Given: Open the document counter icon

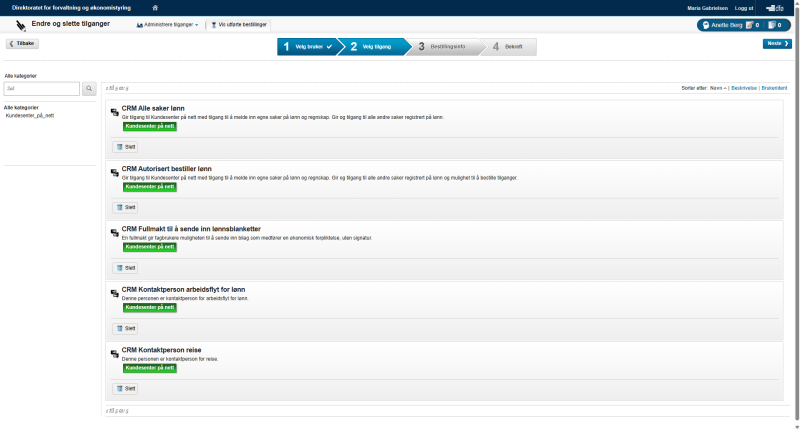Looking at the screenshot, I should click(771, 25).
